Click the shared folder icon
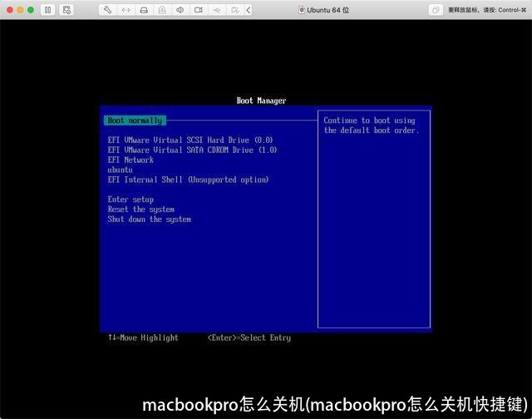532x419 pixels. click(x=234, y=10)
